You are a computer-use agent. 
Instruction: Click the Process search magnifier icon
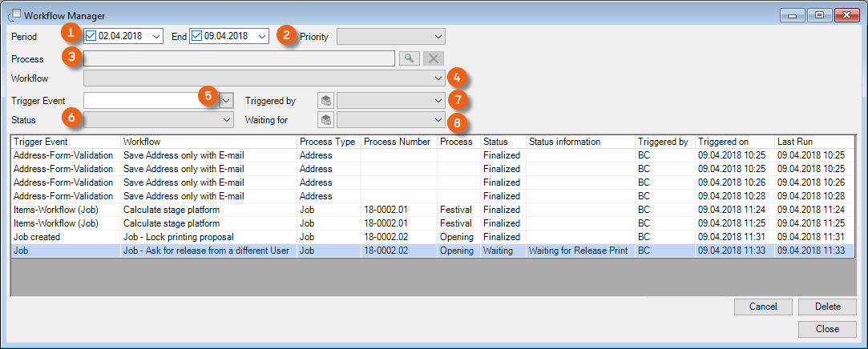coord(409,58)
